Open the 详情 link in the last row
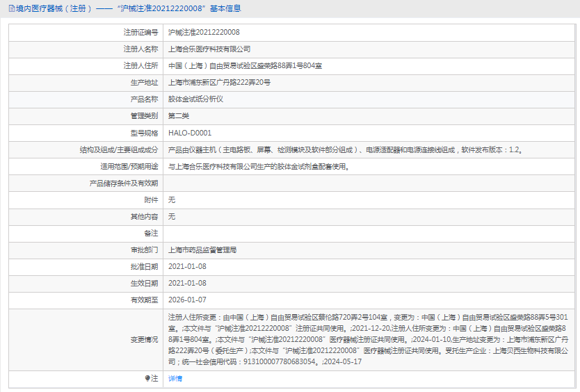 click(x=175, y=378)
